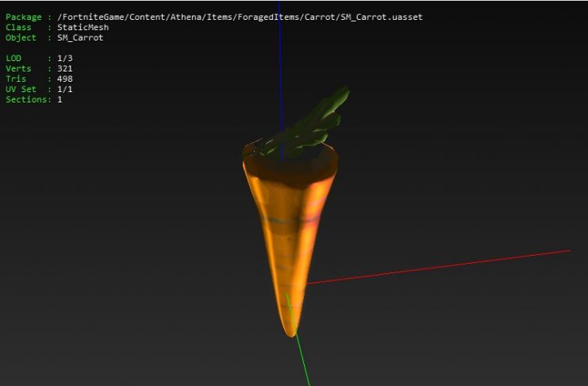Click the 'Verts' label

coord(18,69)
